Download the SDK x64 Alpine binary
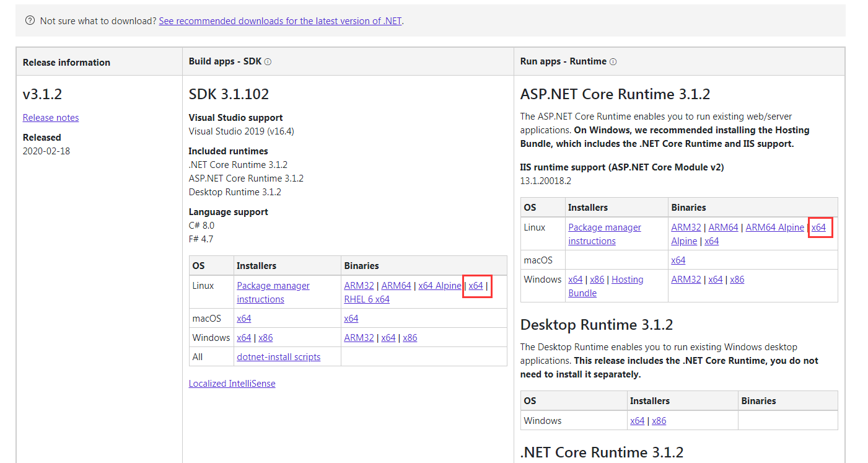 [440, 285]
